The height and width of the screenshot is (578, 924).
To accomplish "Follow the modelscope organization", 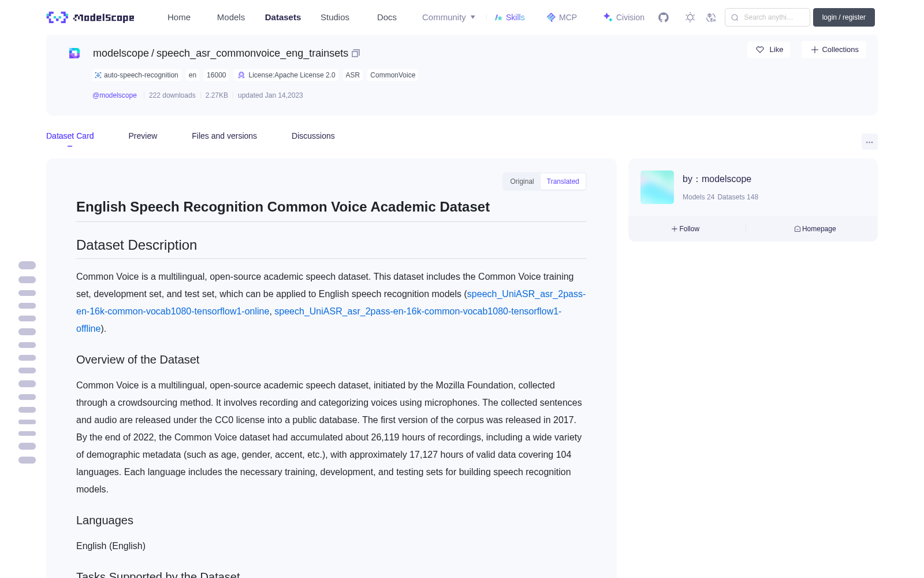I will click(685, 229).
